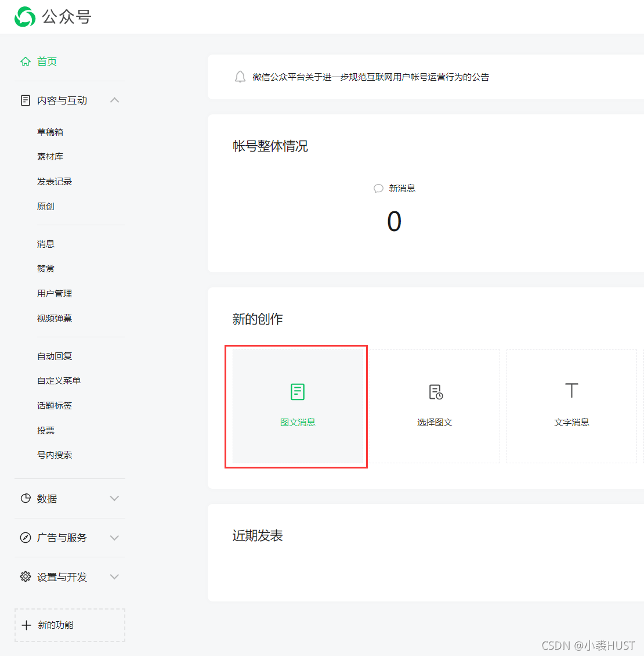This screenshot has width=644, height=656.
Task: Click the document icon beside 内容与互动
Action: coord(26,100)
